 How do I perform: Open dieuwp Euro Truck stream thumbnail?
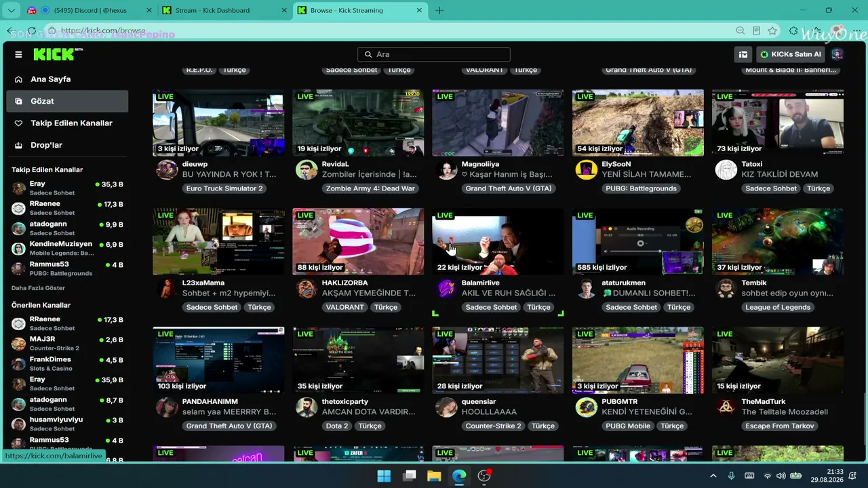coord(218,123)
